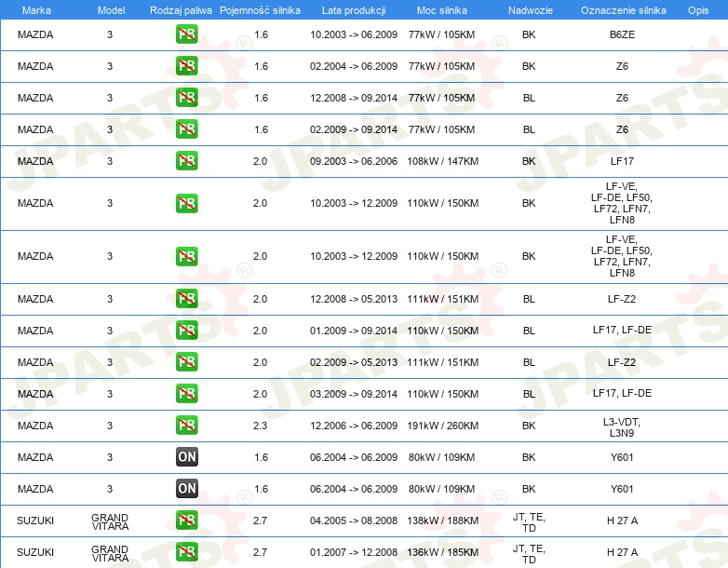Click the Opis column header
728x568 pixels.
click(x=698, y=10)
